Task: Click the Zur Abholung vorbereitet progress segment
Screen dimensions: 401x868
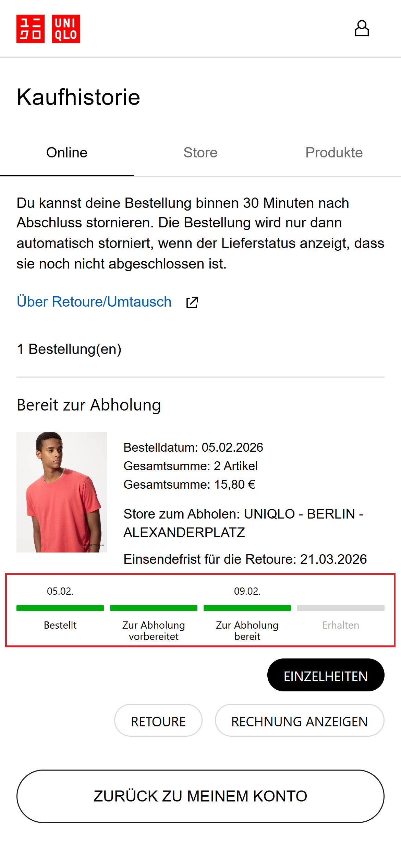Action: [x=154, y=608]
